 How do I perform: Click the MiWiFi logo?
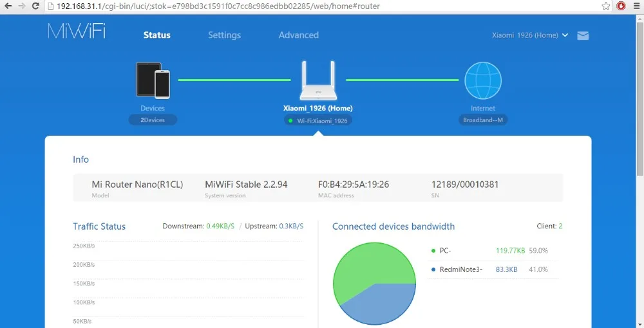coord(77,31)
